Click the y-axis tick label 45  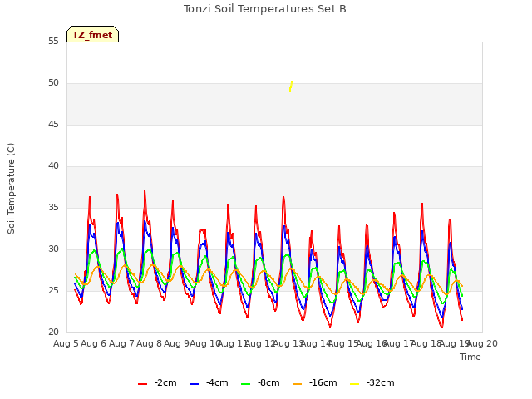point(53,125)
